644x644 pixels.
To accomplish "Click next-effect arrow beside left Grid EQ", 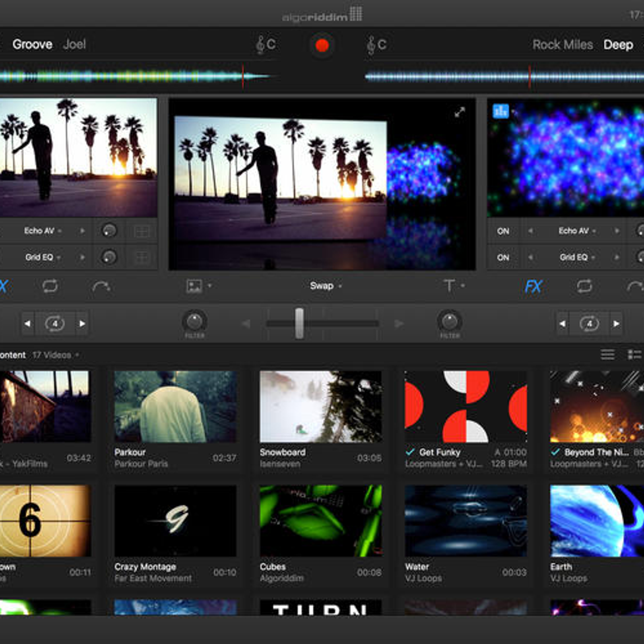I will point(83,257).
